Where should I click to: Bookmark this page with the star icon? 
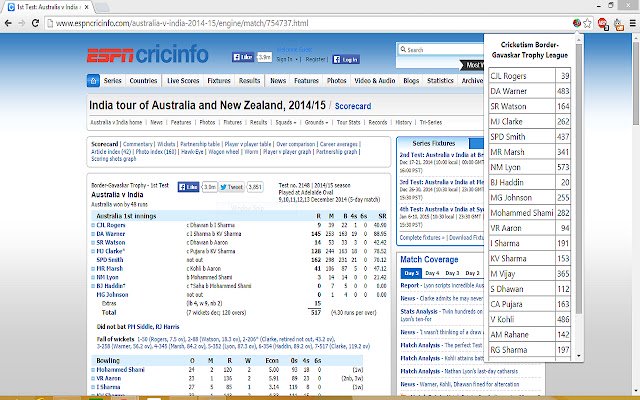pos(587,23)
